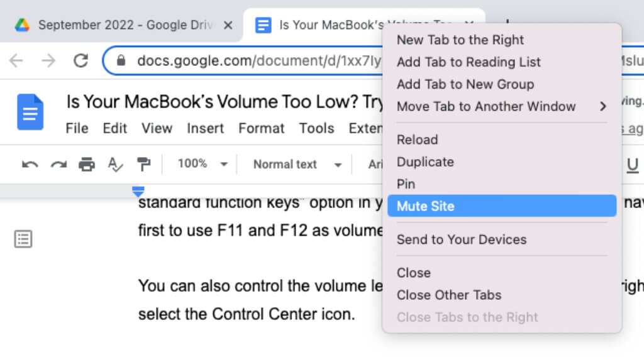
Task: Select the Paint format roller icon
Action: point(144,164)
